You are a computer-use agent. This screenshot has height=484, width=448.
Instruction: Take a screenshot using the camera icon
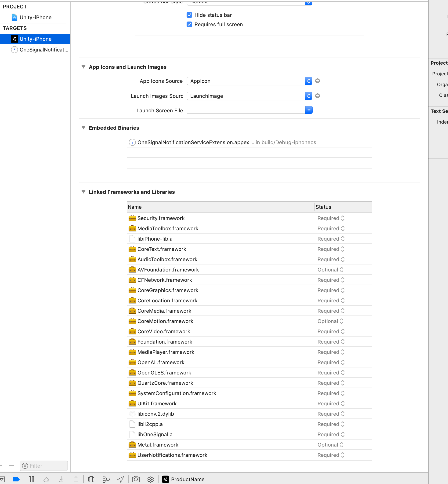(x=136, y=479)
